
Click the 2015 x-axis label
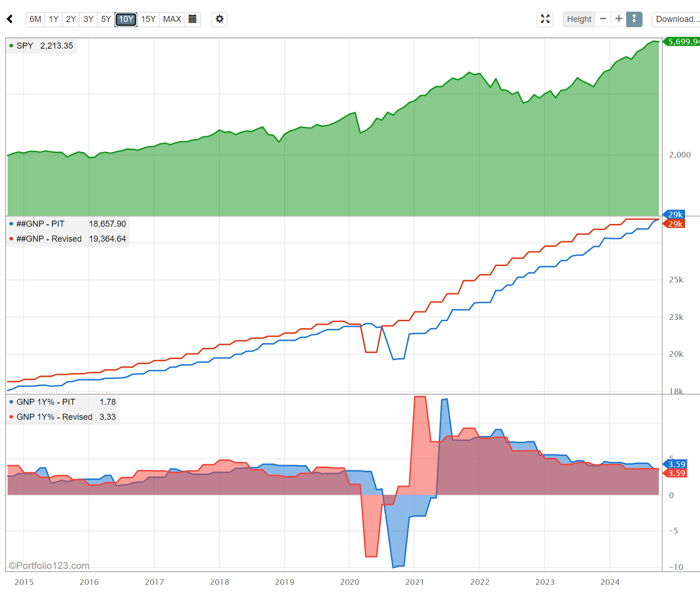pos(24,582)
